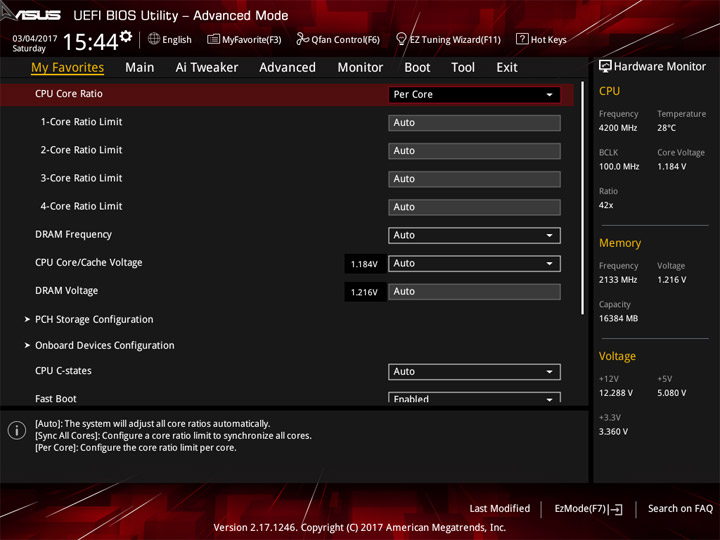
Task: Click the EZ Tuning Wizard lightbulb icon
Action: tap(401, 39)
